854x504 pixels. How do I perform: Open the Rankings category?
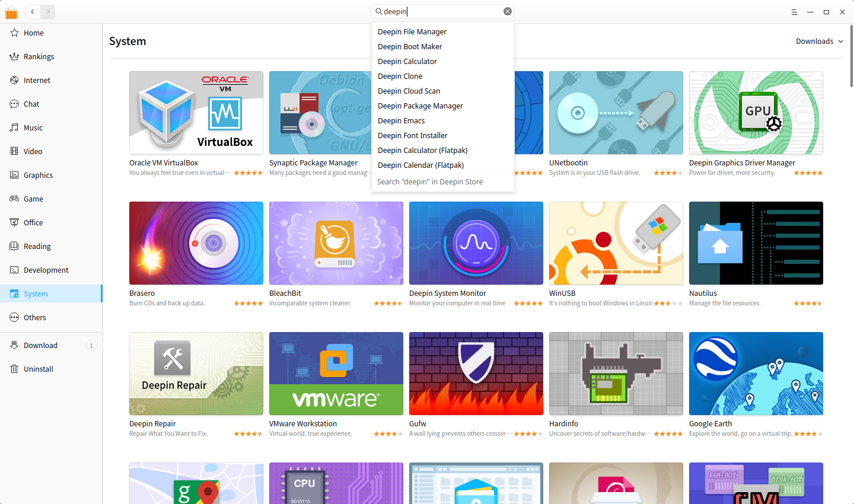(39, 57)
